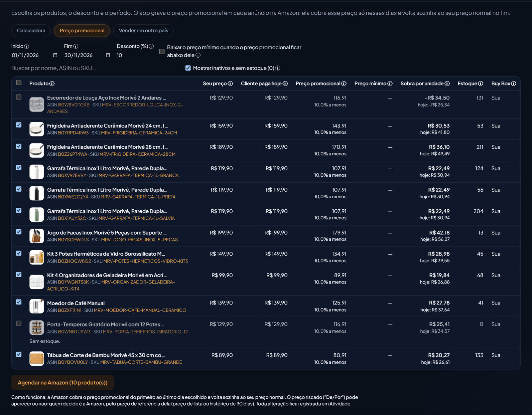This screenshot has width=532, height=415.
Task: Click Tábua de Corte de Bambu thumbnail
Action: point(37,359)
